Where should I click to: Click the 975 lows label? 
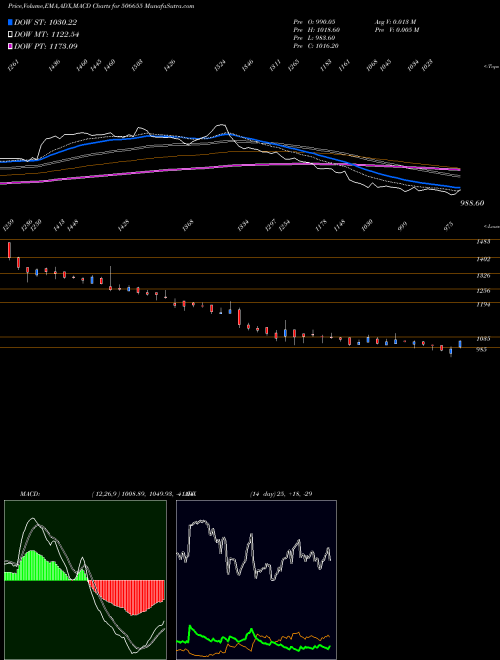(450, 226)
